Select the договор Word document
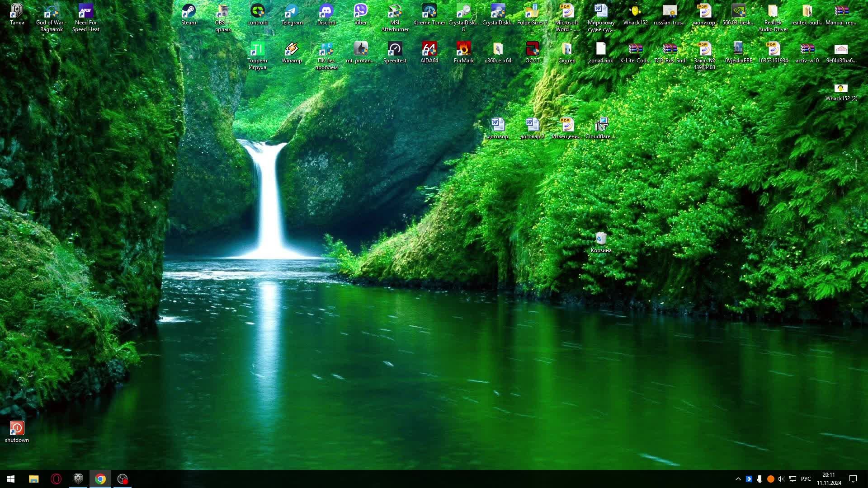 [x=498, y=126]
